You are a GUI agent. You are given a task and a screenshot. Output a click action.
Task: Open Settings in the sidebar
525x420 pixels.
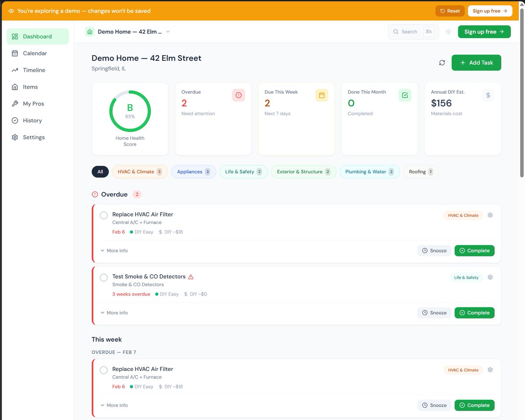38,137
